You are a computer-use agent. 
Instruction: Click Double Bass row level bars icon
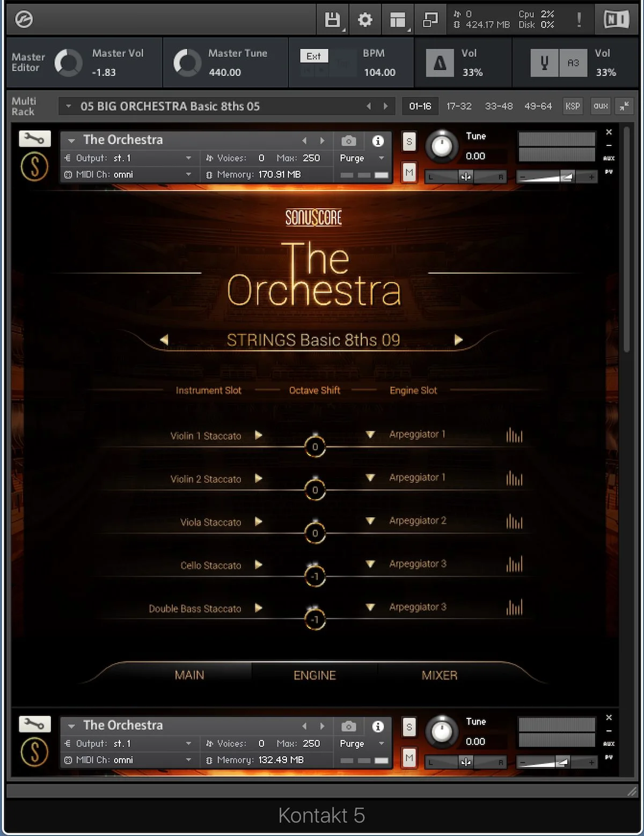pos(514,608)
